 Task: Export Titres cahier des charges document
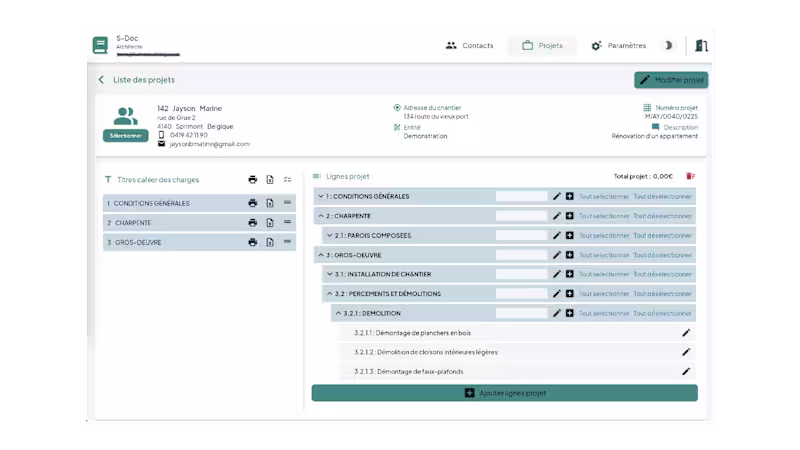(270, 180)
